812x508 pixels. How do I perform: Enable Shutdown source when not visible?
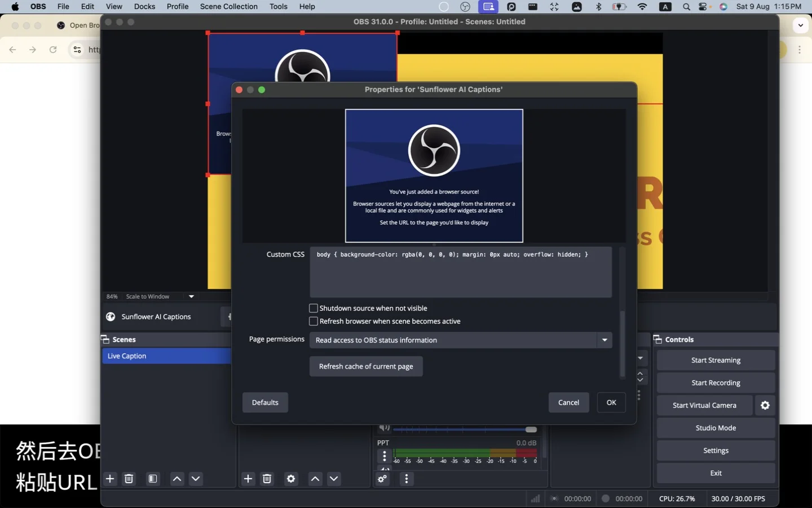[x=314, y=308]
